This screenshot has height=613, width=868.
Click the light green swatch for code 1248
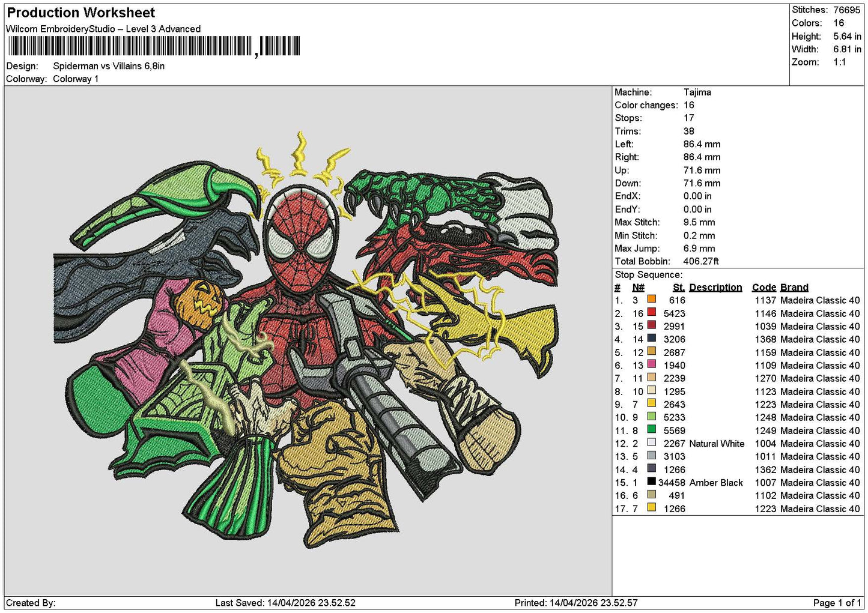(651, 417)
